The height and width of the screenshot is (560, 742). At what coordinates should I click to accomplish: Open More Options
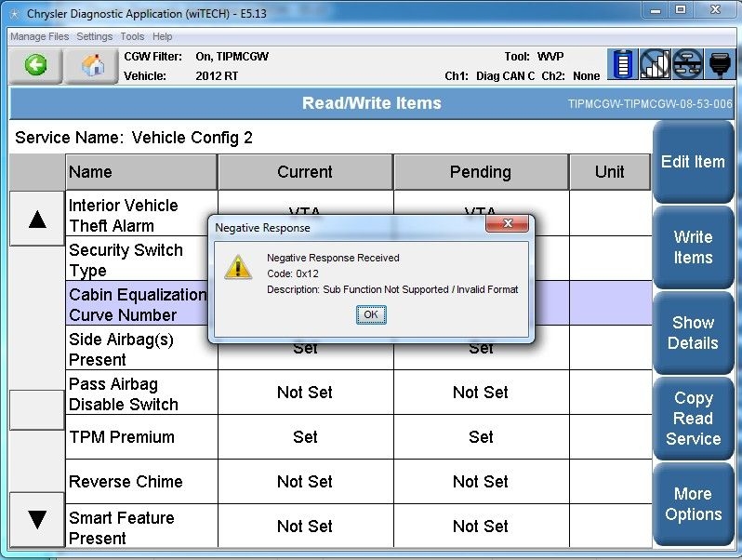pos(693,504)
